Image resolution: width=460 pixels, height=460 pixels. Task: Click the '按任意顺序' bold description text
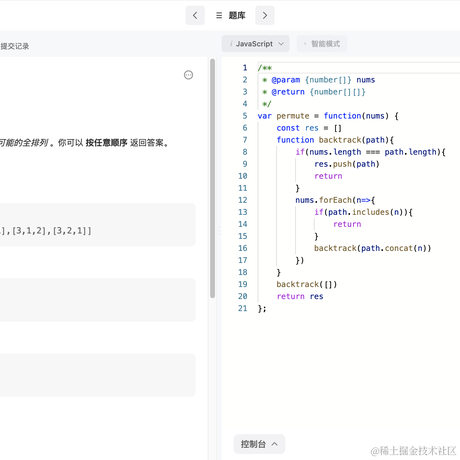[106, 143]
